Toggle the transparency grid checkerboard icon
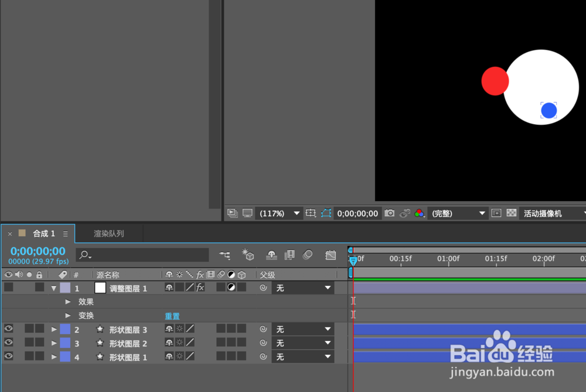586x392 pixels. coord(511,213)
